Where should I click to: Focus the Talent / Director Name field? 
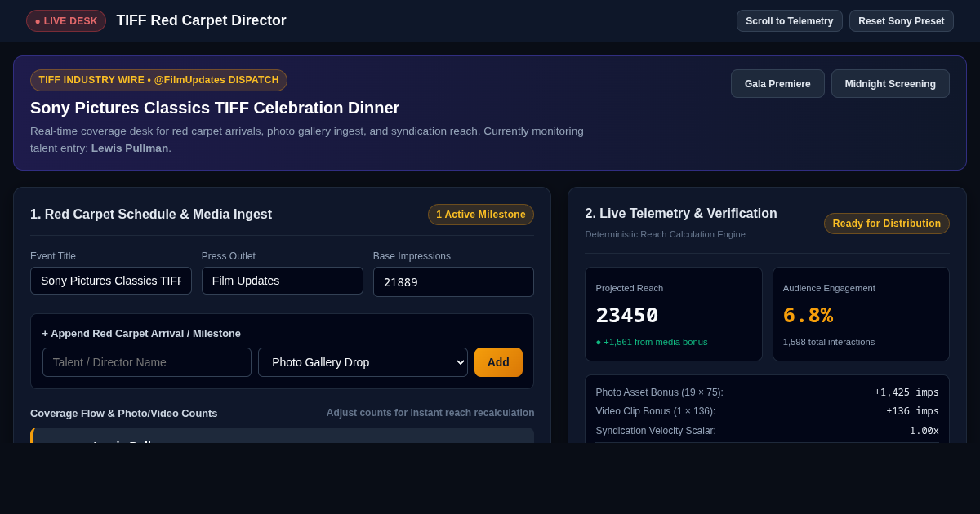147,362
